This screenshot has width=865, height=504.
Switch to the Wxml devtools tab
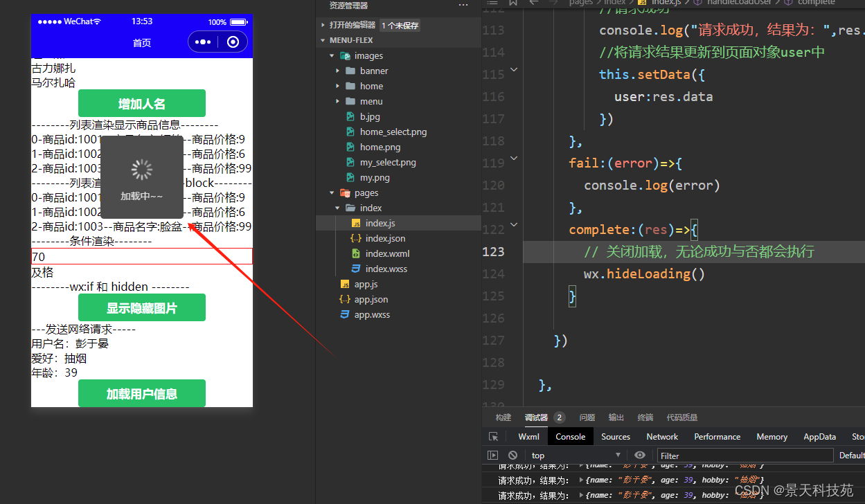(x=529, y=437)
